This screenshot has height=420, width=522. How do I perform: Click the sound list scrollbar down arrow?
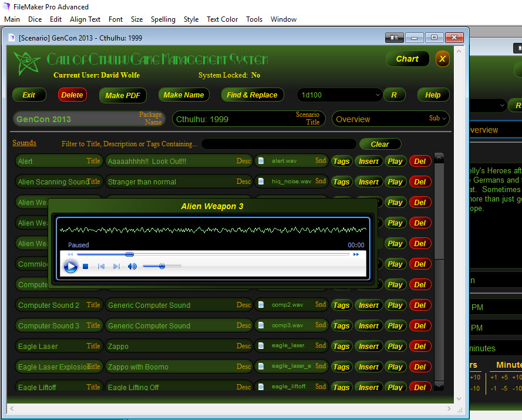(x=439, y=386)
